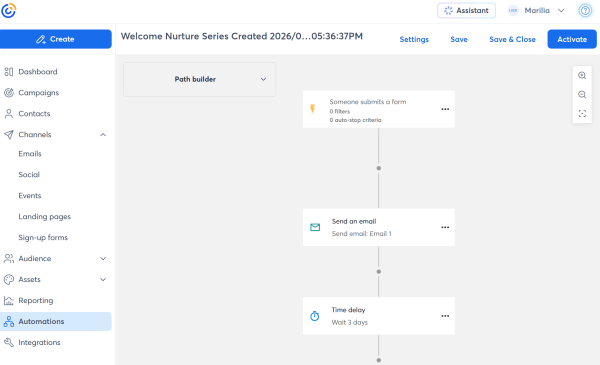Add step between Send email and Time delay
The height and width of the screenshot is (365, 600).
click(x=378, y=272)
